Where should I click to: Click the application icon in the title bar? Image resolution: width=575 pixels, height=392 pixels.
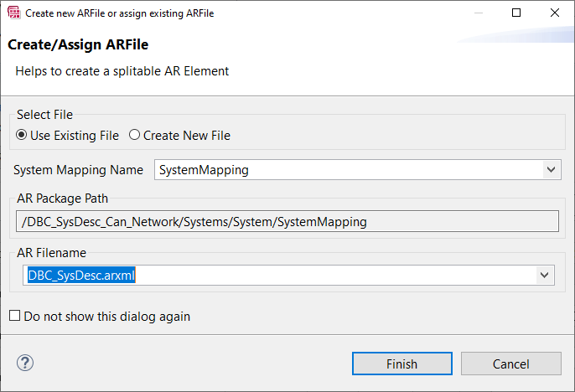[x=14, y=13]
